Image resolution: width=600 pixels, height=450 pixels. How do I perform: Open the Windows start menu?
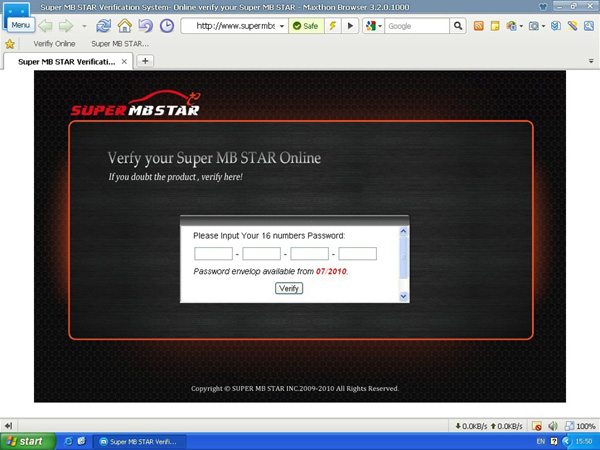[28, 442]
